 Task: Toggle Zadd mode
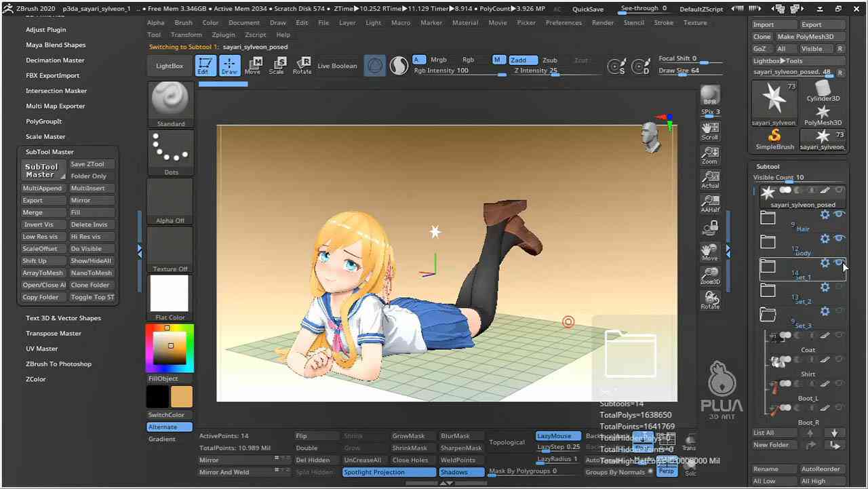523,60
